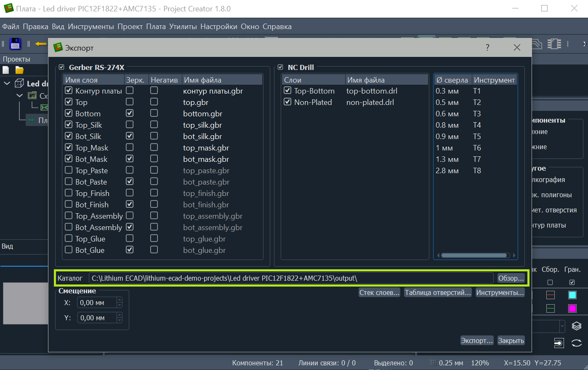Click the Экспорт... button
The height and width of the screenshot is (370, 588).
tap(476, 341)
